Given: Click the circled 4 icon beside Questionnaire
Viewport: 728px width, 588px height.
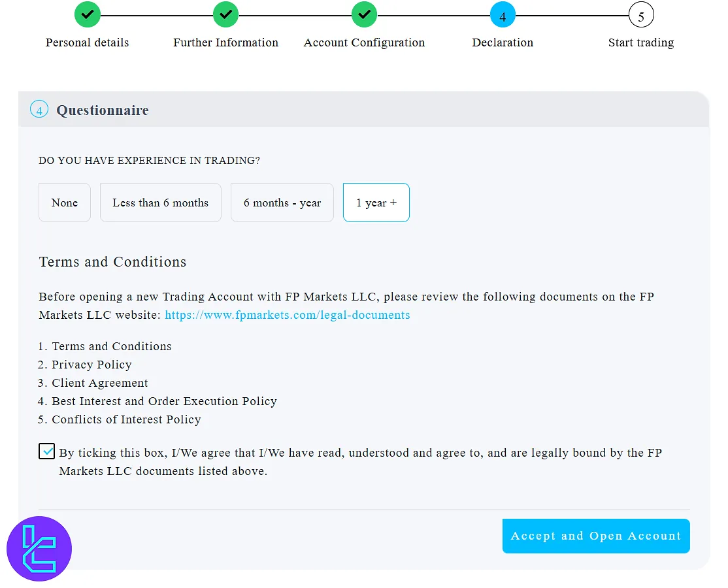Looking at the screenshot, I should (x=39, y=110).
